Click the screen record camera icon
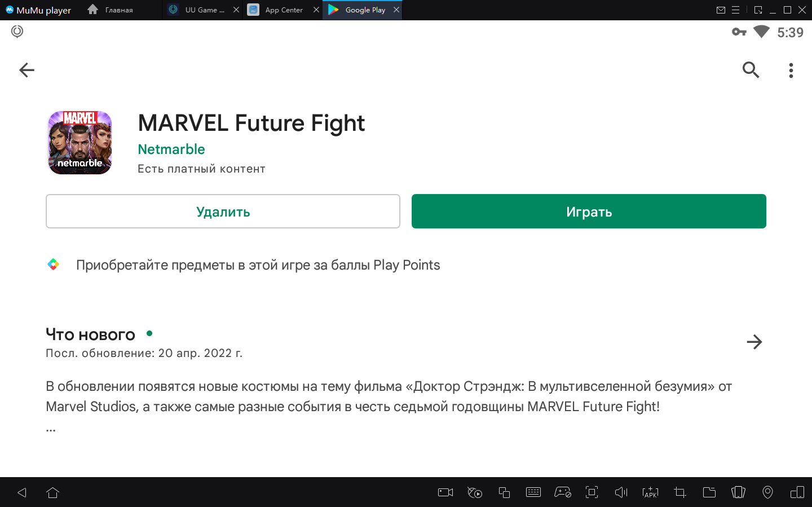The image size is (812, 507). pyautogui.click(x=445, y=492)
